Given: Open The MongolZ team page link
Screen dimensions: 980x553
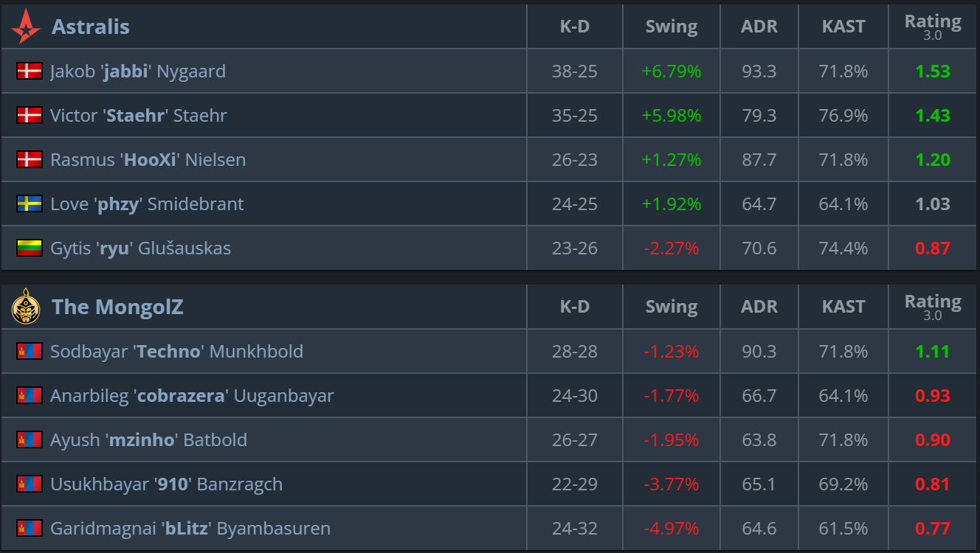Looking at the screenshot, I should pos(117,307).
